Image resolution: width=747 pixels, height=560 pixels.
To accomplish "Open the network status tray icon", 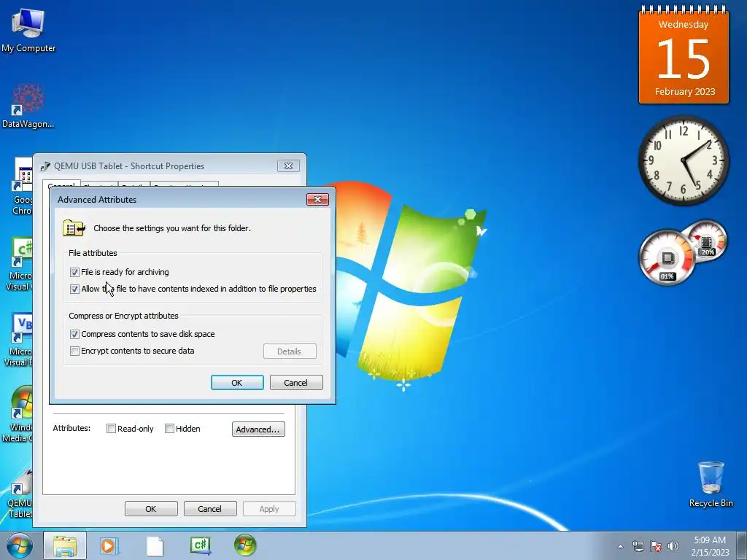I will point(638,546).
